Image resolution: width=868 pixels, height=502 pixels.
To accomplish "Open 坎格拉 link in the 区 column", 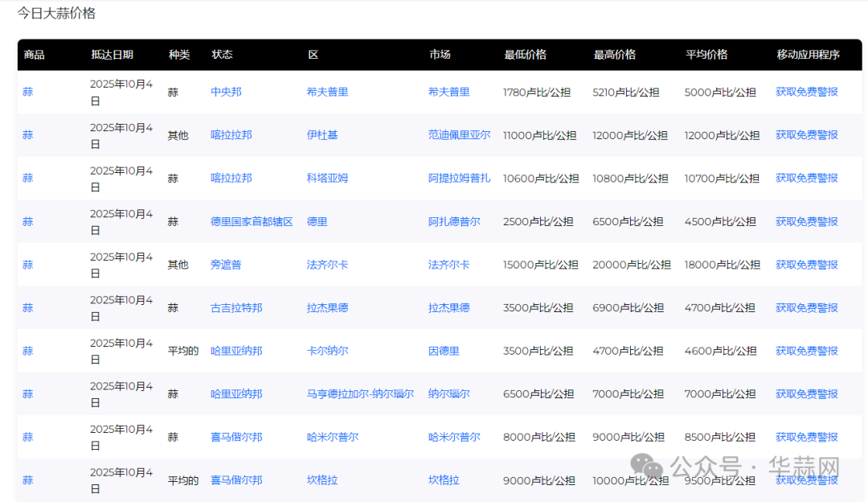I will pyautogui.click(x=322, y=481).
